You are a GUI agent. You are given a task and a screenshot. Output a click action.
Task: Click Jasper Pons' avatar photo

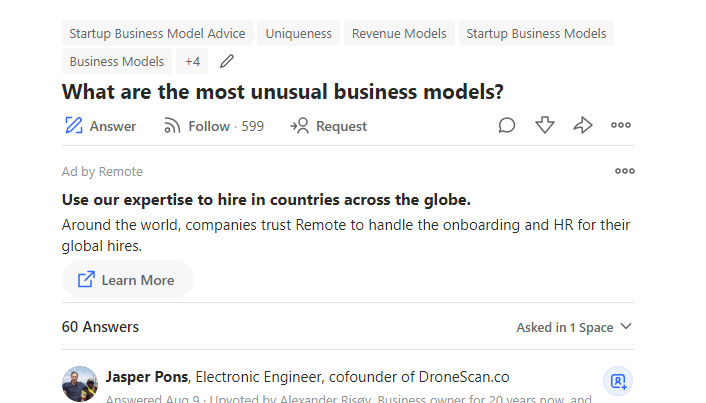point(80,383)
